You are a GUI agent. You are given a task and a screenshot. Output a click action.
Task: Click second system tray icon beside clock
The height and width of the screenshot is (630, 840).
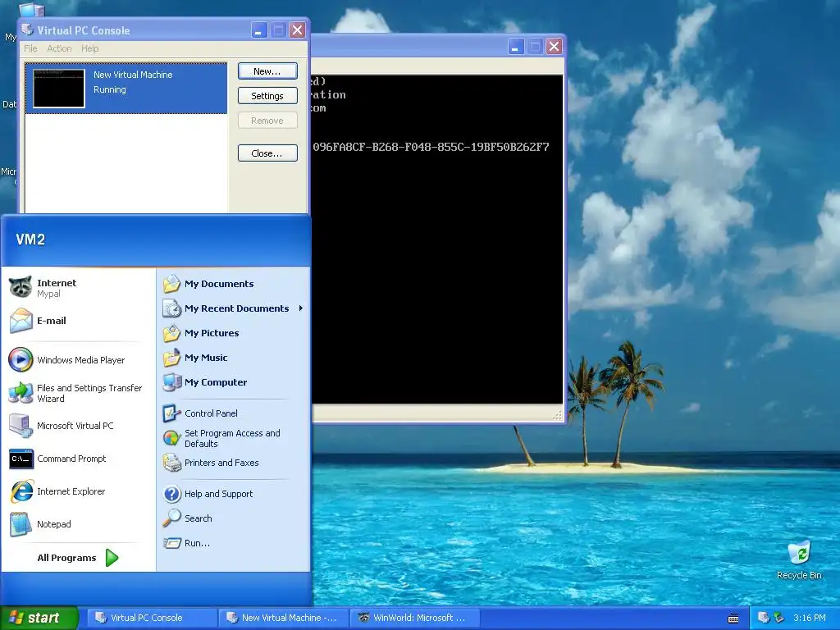tap(778, 618)
